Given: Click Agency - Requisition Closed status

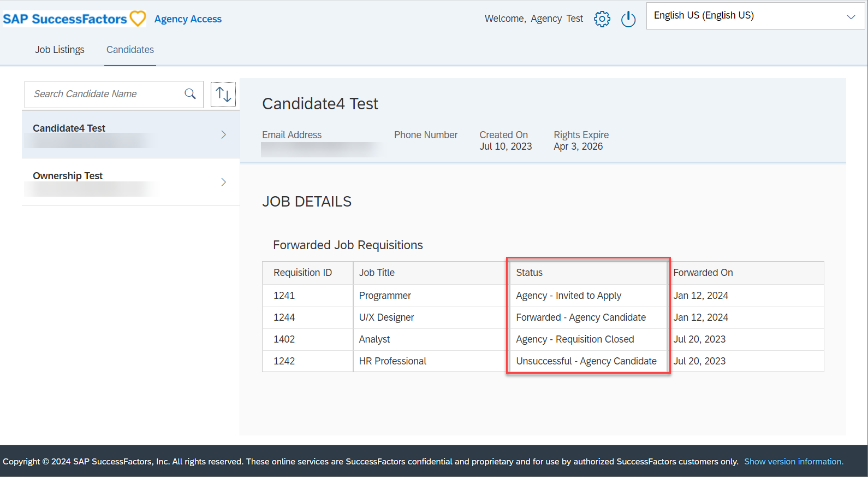Looking at the screenshot, I should 575,339.
